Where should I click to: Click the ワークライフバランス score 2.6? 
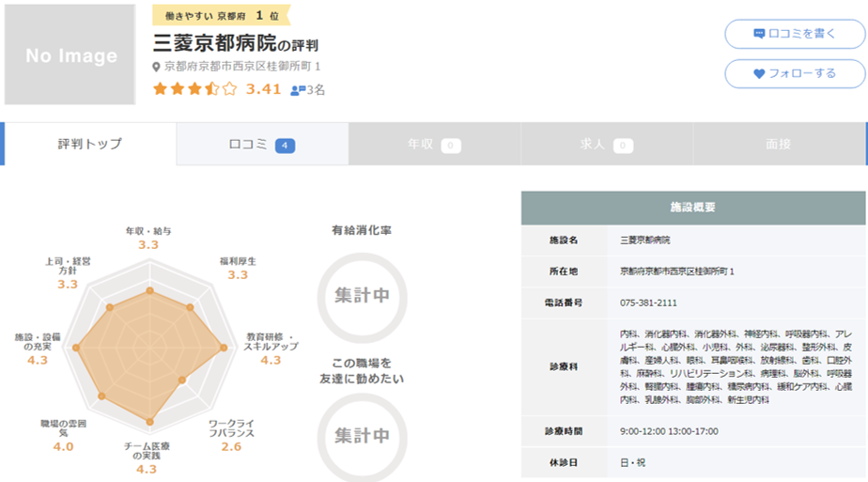[x=231, y=446]
